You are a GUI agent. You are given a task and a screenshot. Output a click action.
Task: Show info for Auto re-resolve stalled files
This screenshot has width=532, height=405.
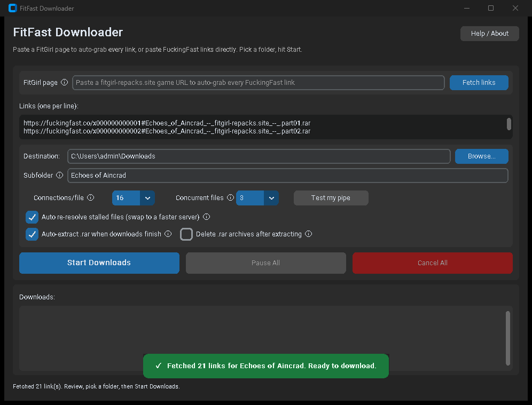pos(206,217)
